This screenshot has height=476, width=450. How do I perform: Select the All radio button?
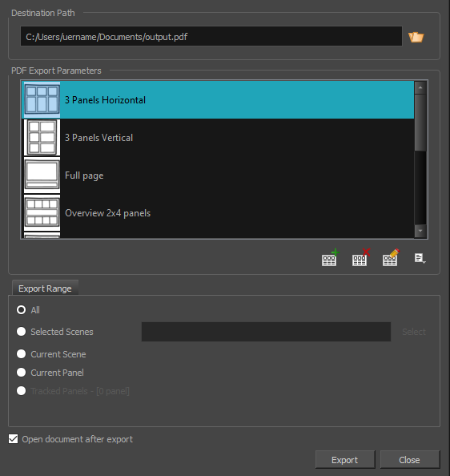[22, 310]
